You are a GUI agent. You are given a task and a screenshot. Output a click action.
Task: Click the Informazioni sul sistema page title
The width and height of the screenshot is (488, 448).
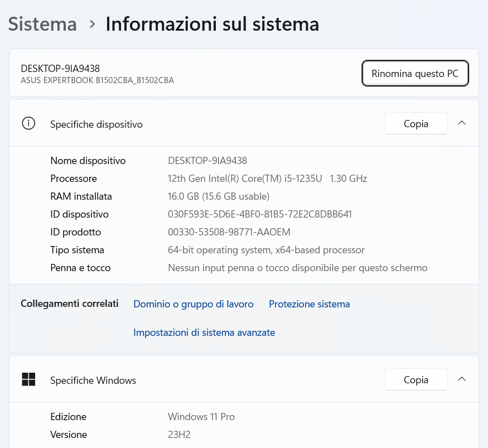(x=212, y=24)
